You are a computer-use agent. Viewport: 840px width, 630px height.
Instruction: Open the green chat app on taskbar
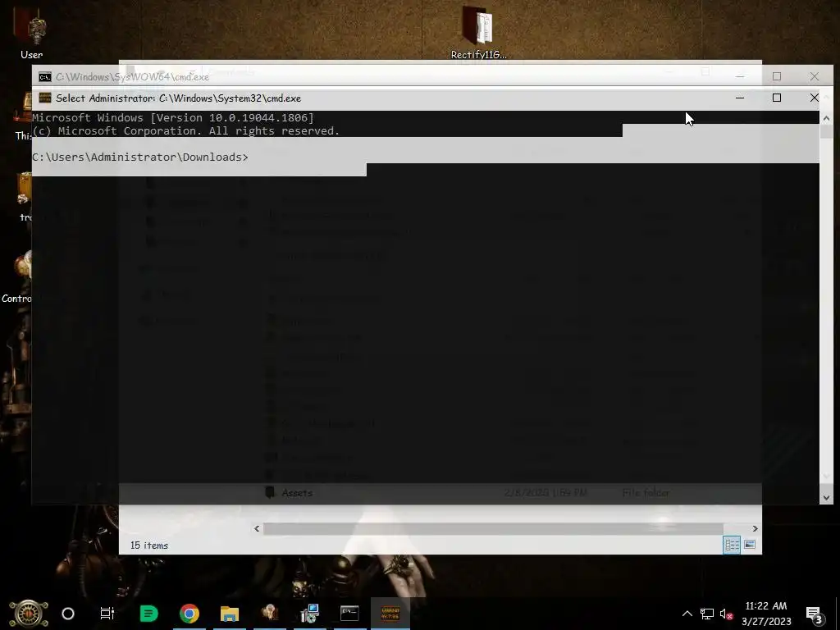149,614
